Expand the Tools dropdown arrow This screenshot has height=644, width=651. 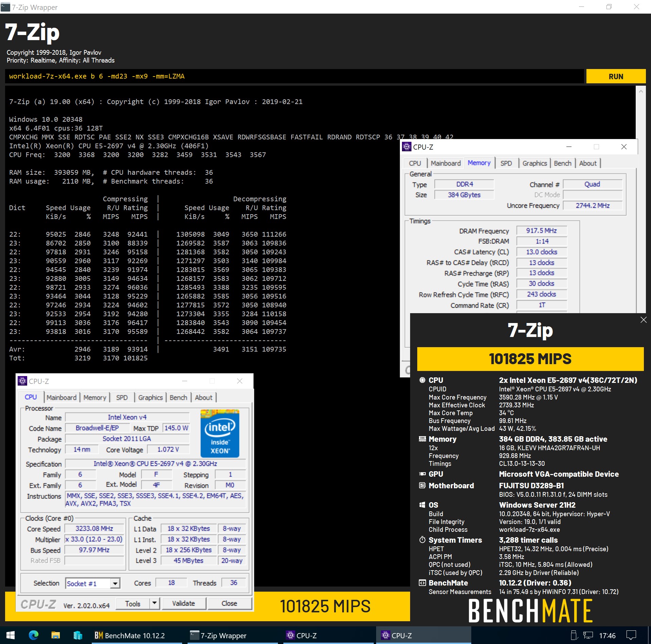point(154,604)
